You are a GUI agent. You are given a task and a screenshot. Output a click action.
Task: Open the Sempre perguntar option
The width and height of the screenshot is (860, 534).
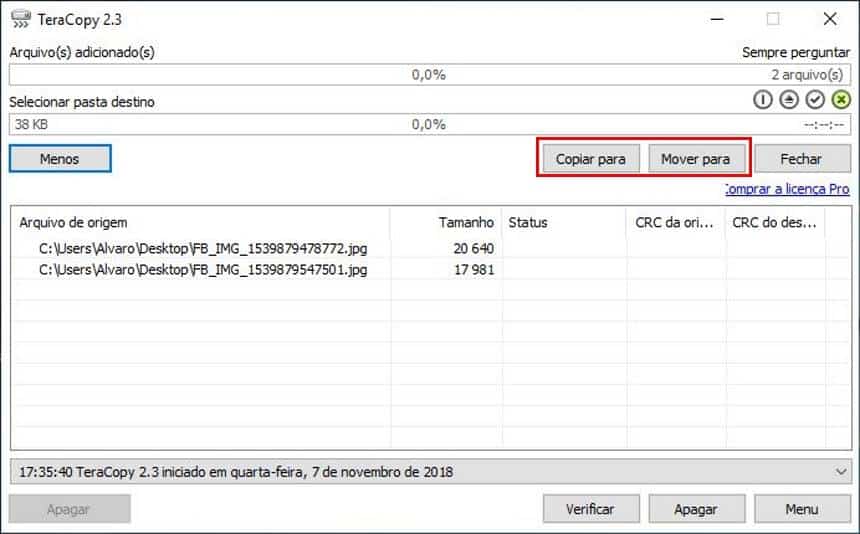pos(796,53)
